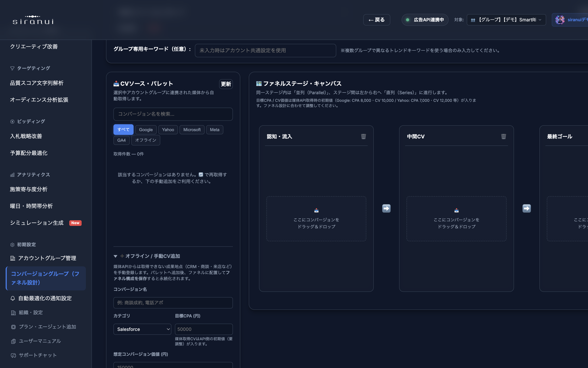Click the コンバージョン名を検索 search field

click(x=173, y=114)
